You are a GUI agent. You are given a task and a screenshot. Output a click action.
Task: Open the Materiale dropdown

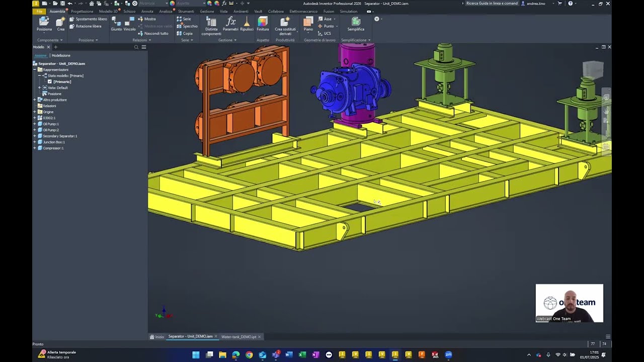coord(153,4)
